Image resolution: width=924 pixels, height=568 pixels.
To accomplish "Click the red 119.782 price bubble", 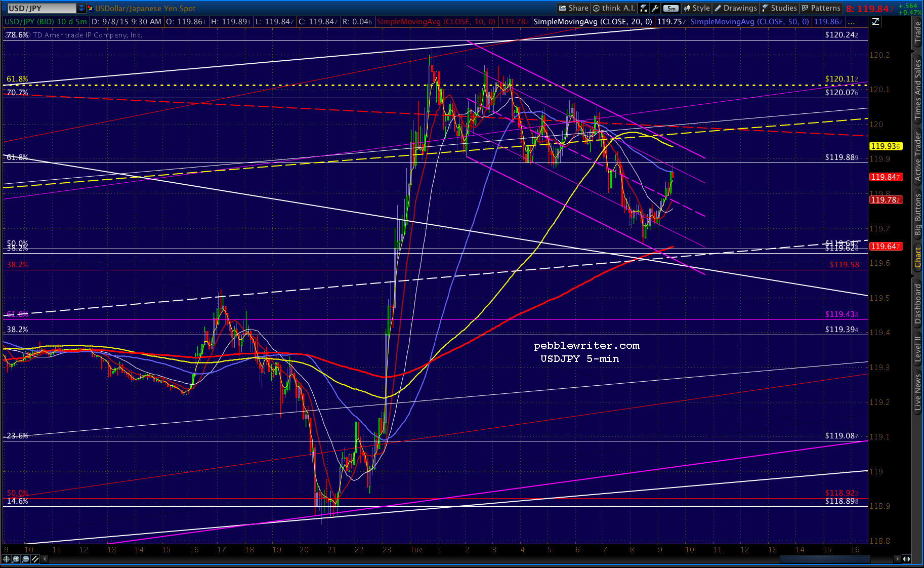I will coord(885,200).
